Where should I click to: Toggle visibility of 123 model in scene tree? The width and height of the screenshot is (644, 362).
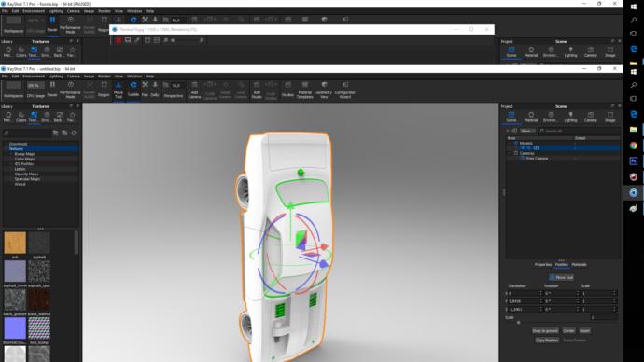(x=523, y=148)
